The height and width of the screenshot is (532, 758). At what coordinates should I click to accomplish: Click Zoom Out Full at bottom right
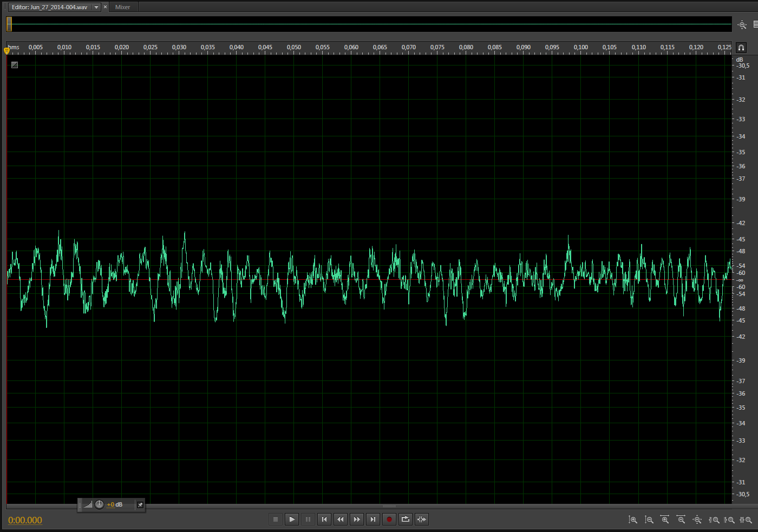click(x=697, y=520)
